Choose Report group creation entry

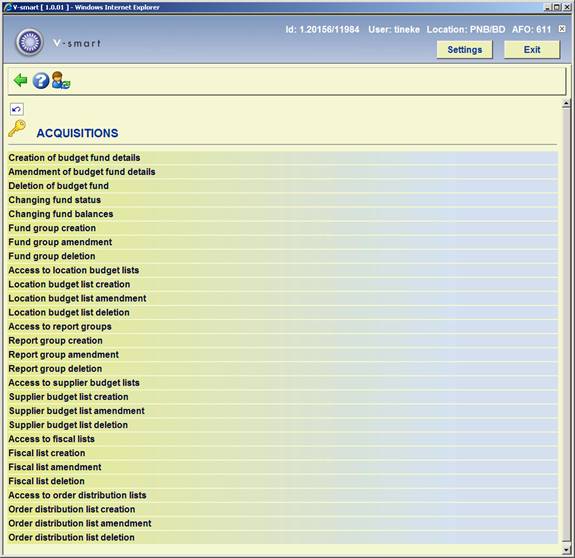(x=283, y=341)
